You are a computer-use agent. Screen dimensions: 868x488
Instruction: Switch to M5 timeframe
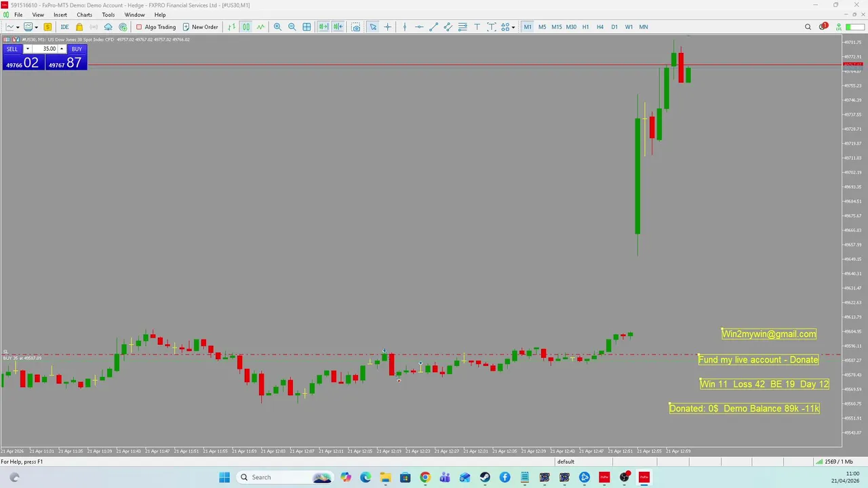click(542, 27)
